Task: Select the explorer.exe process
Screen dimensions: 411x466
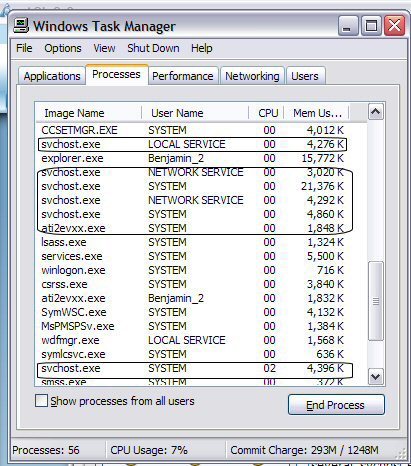Action: pos(201,158)
